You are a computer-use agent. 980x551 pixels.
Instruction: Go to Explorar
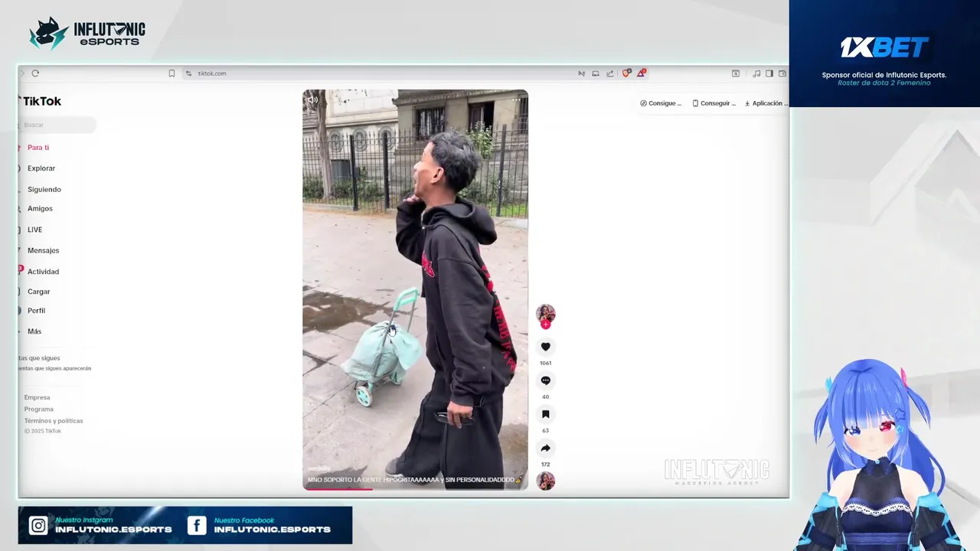pos(41,168)
